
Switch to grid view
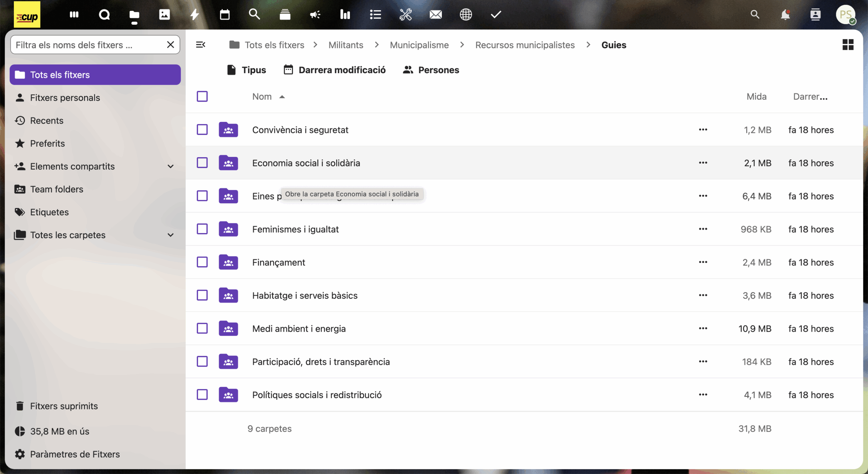848,45
